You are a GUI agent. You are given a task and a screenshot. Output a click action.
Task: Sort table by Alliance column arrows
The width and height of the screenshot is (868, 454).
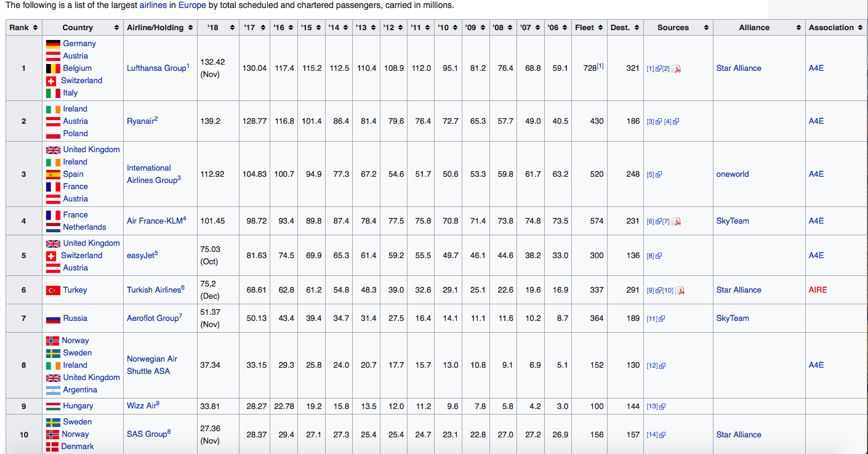coord(798,28)
